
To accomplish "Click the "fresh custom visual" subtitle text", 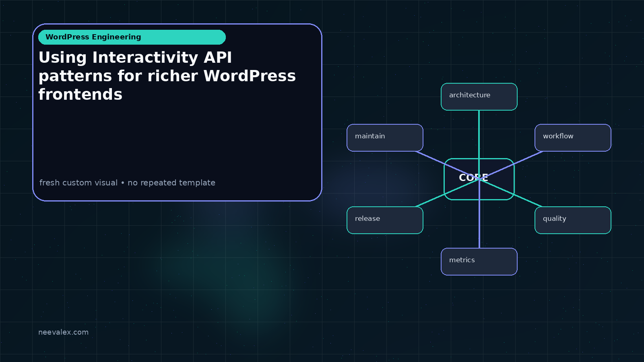I will click(x=127, y=183).
